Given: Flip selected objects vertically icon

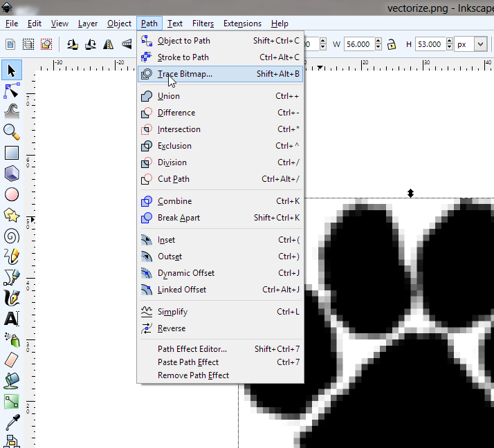Looking at the screenshot, I should tap(127, 44).
